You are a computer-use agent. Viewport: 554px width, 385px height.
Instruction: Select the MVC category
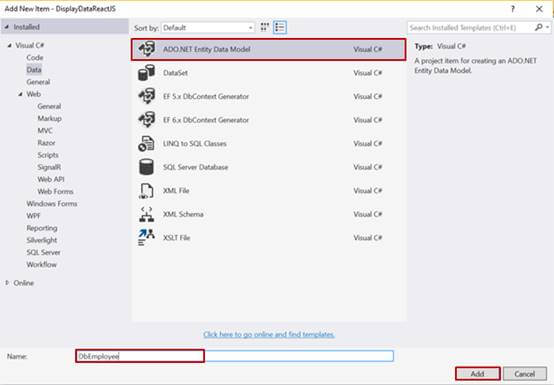(x=45, y=131)
